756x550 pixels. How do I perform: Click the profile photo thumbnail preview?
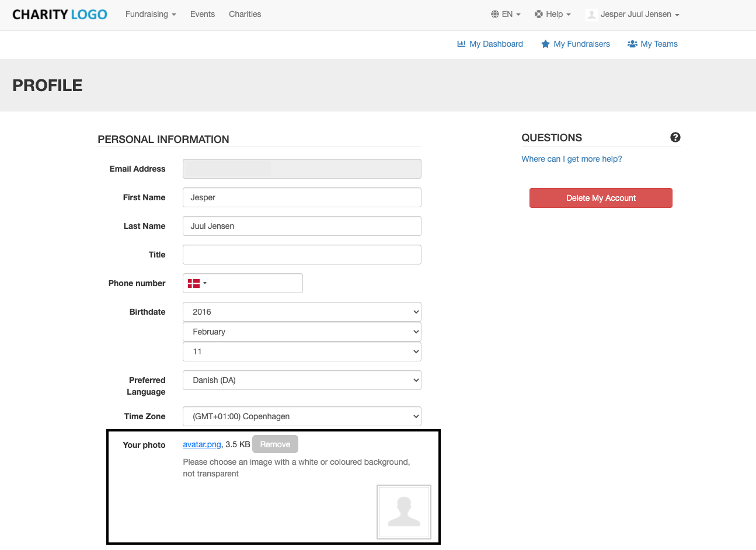pos(404,512)
